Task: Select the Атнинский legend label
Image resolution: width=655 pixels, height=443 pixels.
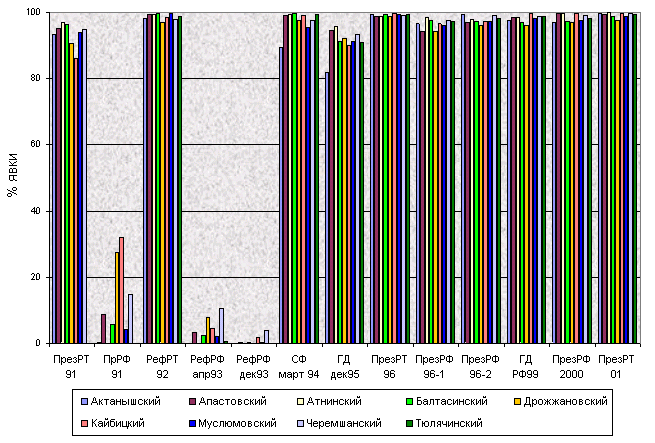Action: 334,402
